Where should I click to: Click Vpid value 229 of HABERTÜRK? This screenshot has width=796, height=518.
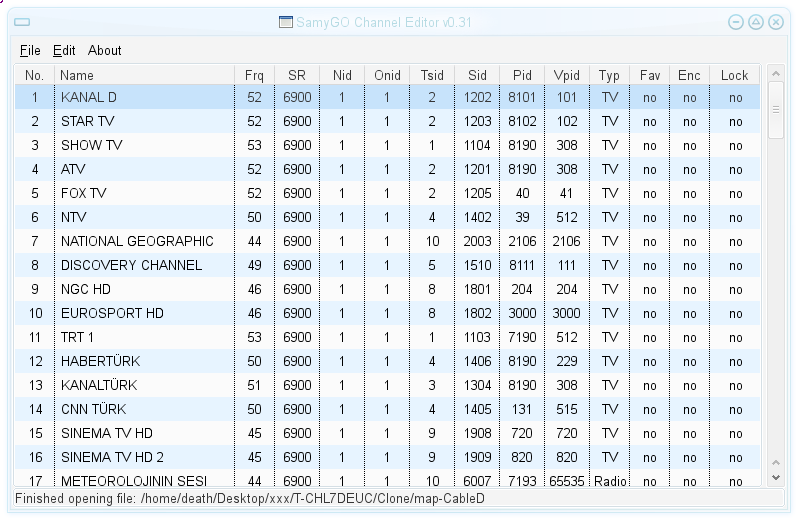(x=567, y=361)
